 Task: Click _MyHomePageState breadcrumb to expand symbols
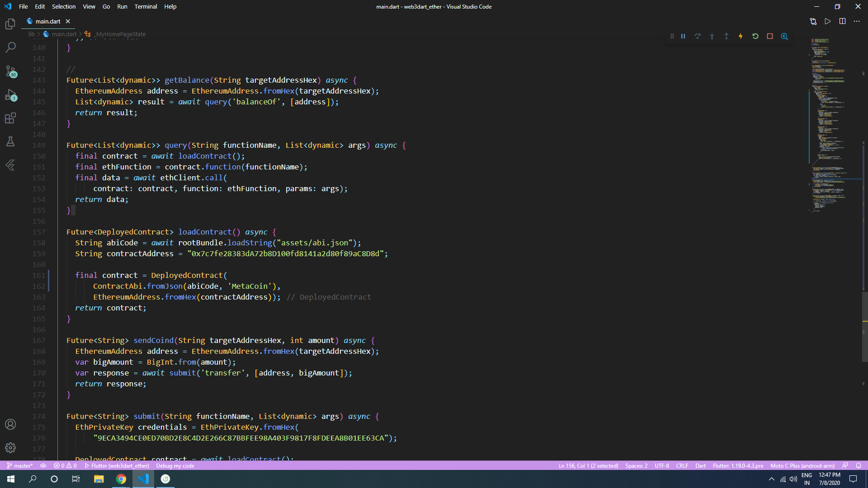coord(120,34)
